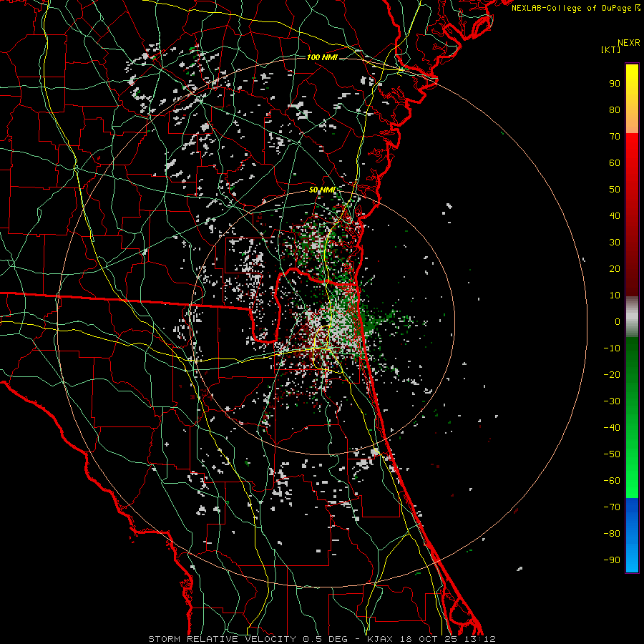Click the positive 30 scale value
This screenshot has height=644, width=644.
coord(615,243)
